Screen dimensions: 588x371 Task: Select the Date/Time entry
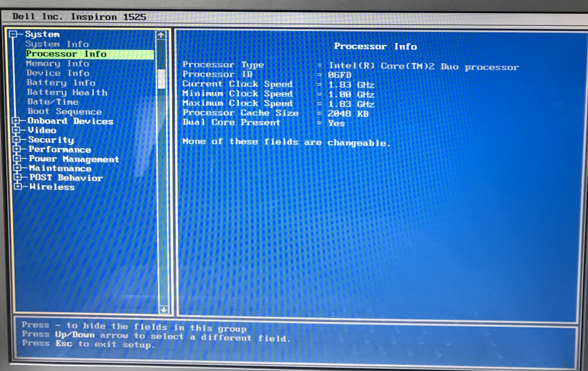click(x=53, y=102)
